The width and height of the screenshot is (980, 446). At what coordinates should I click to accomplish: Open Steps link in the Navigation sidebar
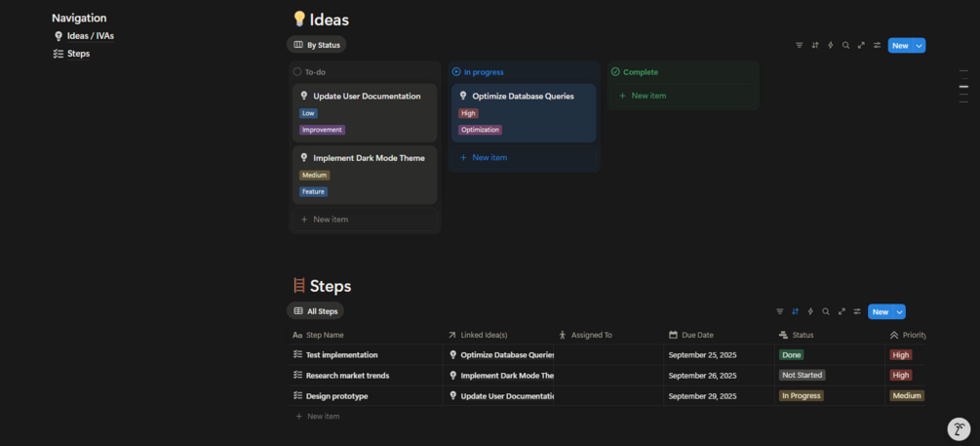click(78, 54)
